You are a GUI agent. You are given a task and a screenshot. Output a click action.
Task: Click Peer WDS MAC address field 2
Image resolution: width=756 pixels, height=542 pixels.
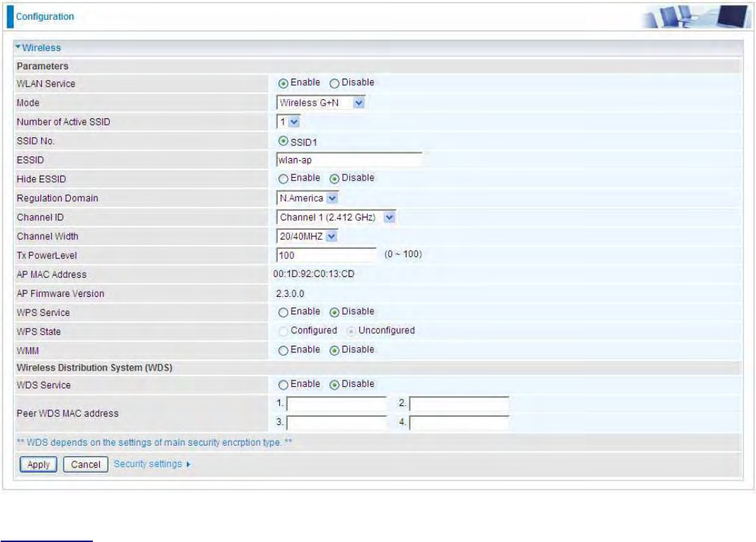coord(459,404)
